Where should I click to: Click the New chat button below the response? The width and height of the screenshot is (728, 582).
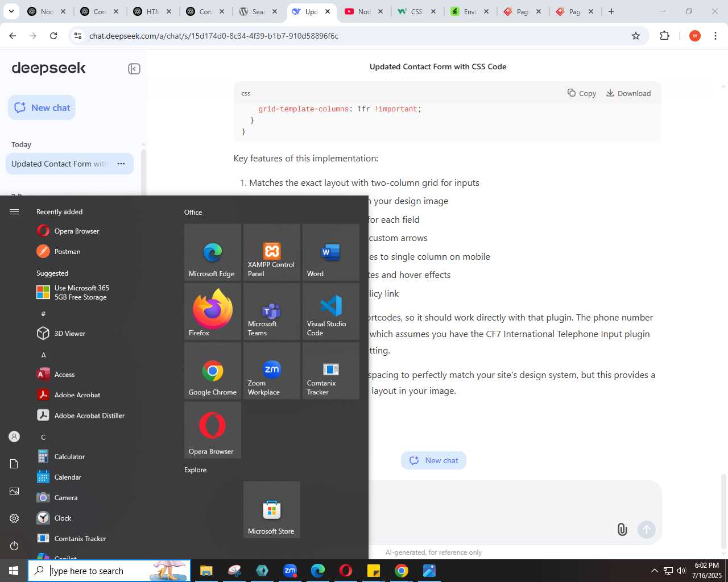[433, 460]
